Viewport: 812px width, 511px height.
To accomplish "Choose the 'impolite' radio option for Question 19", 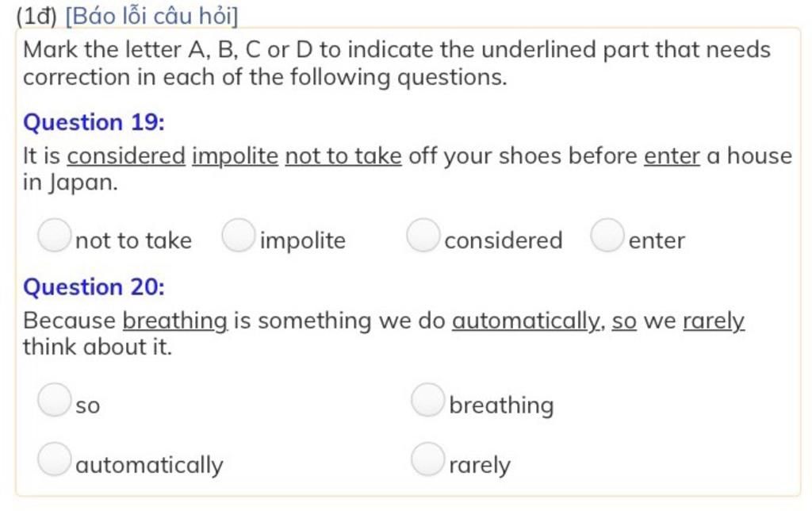I will click(239, 235).
